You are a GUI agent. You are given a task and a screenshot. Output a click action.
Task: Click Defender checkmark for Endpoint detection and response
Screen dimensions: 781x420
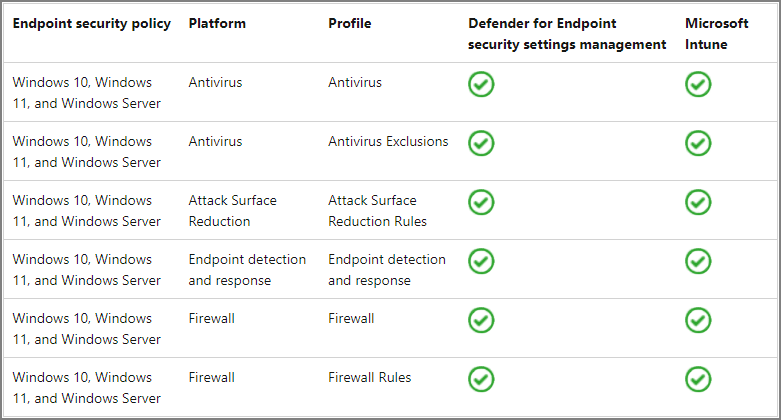[481, 261]
